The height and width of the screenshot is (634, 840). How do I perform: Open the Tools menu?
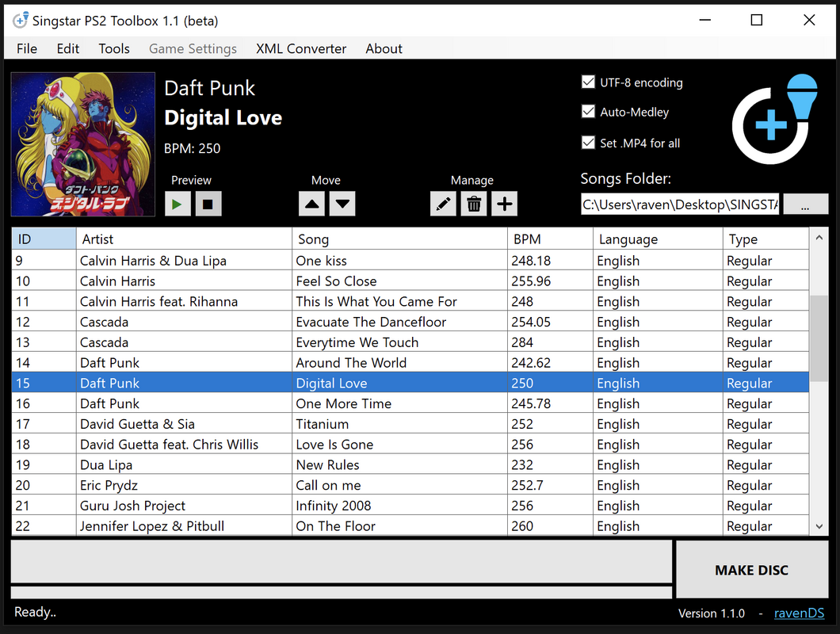(114, 49)
